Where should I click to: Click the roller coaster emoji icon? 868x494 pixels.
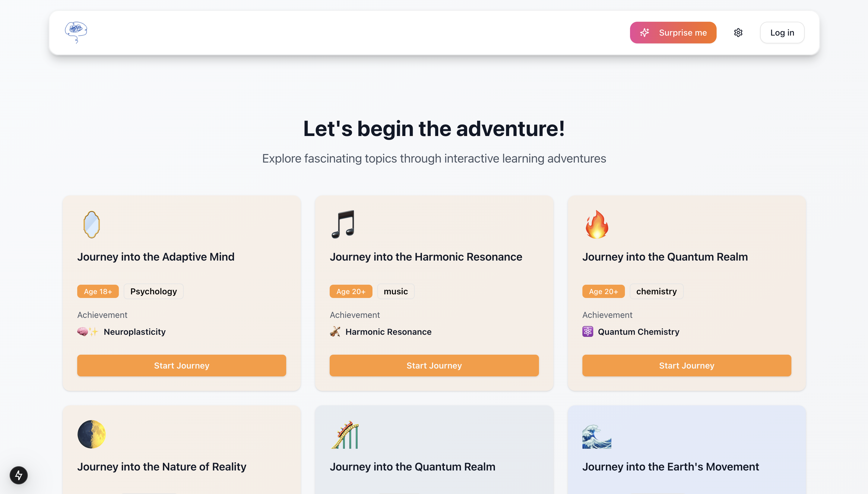point(345,434)
